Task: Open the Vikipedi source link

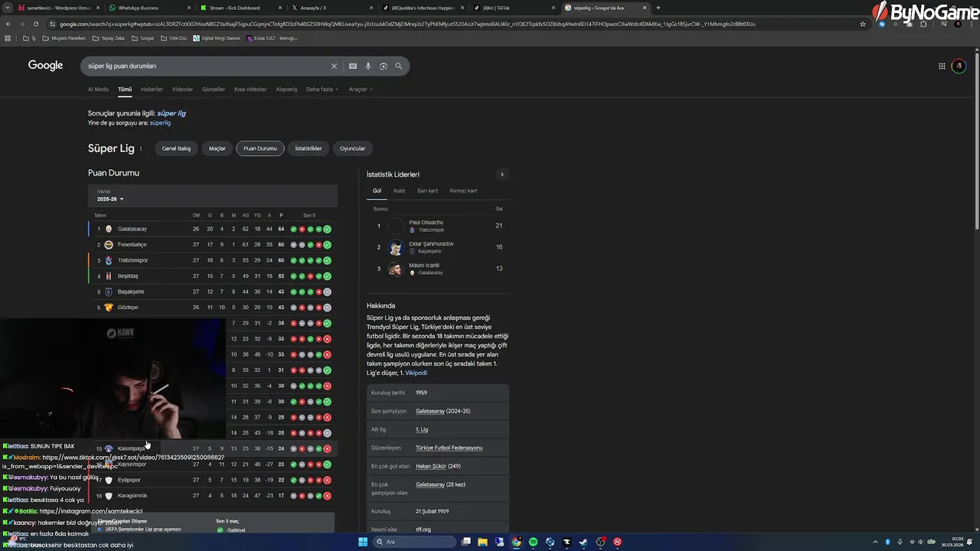Action: point(416,373)
